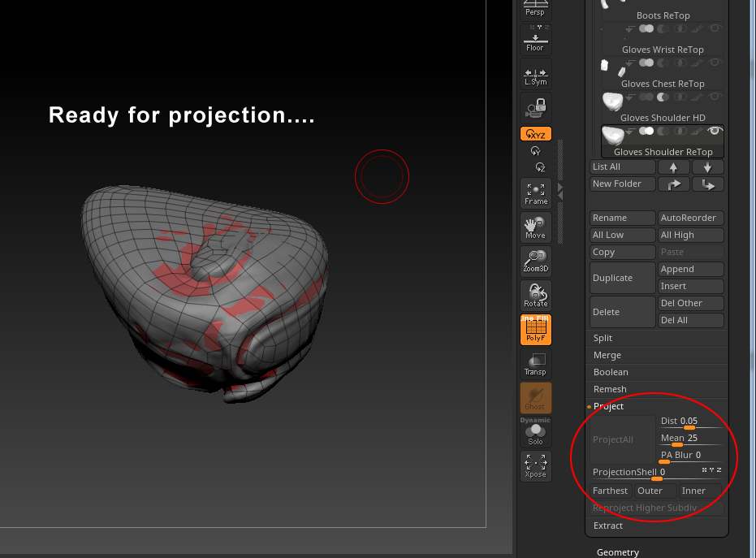The height and width of the screenshot is (558, 756).
Task: Click intersection icon on Gloves Shoulder ReTop
Action: (x=680, y=131)
